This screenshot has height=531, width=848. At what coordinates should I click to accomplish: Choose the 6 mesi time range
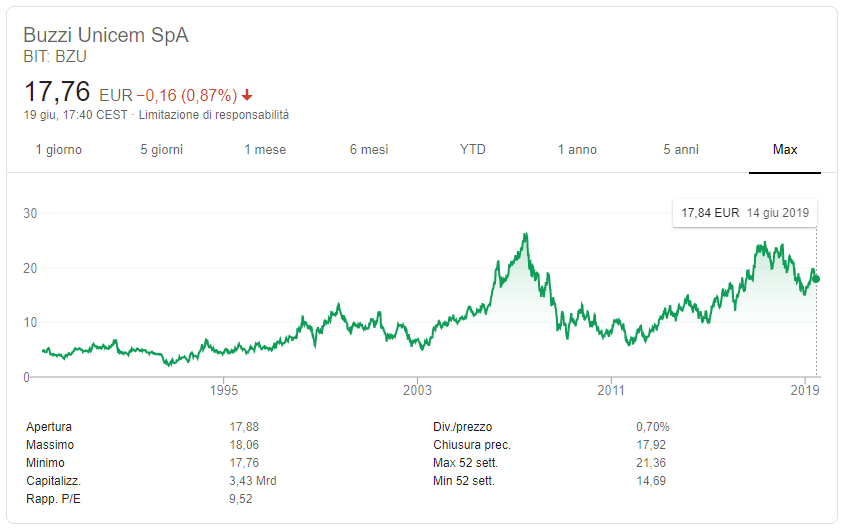[x=369, y=150]
